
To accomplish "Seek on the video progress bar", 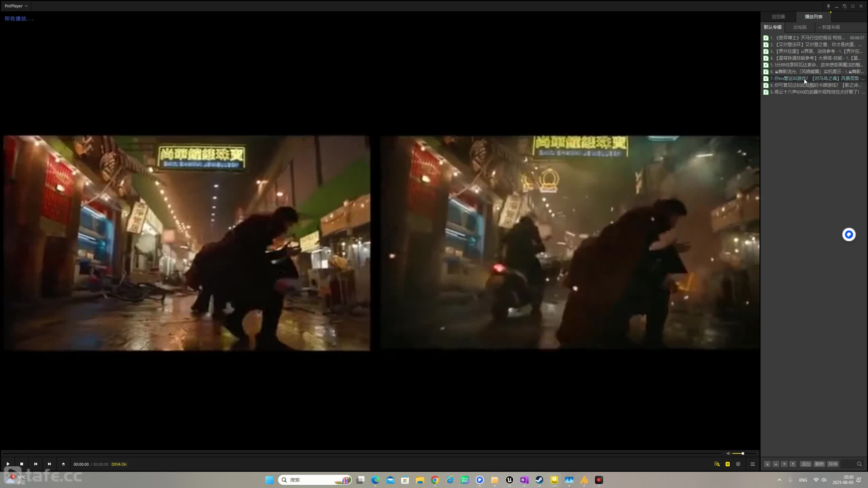I will [361, 453].
